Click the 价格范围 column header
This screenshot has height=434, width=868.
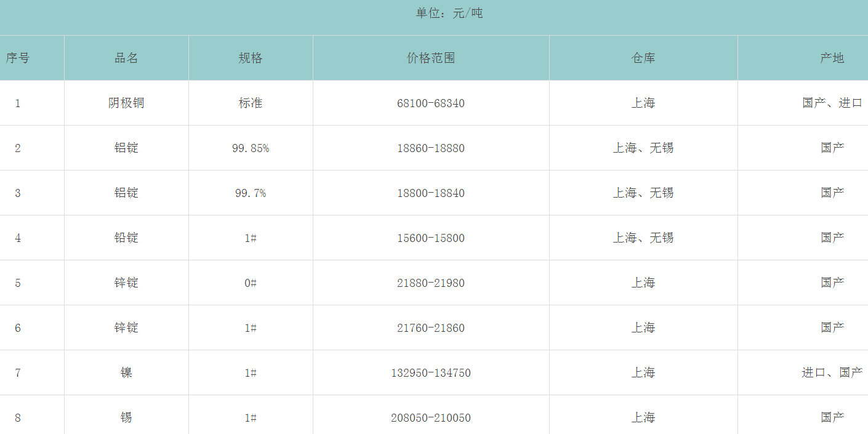(431, 58)
